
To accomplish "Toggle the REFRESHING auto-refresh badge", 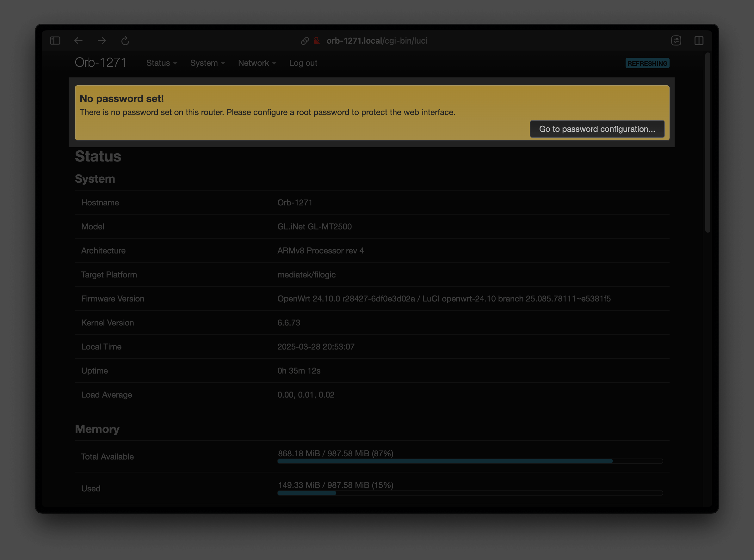I will click(647, 63).
